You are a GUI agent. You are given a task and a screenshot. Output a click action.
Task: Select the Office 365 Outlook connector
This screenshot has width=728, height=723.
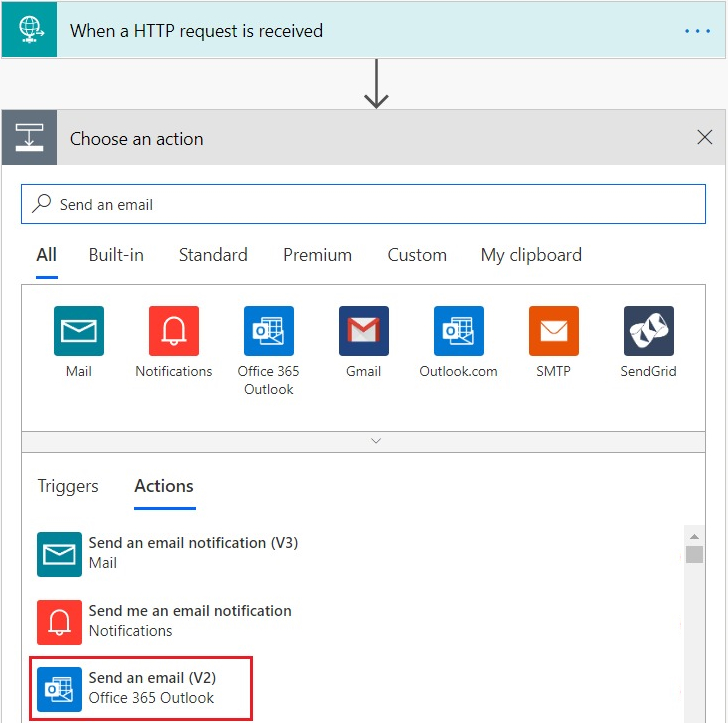click(269, 331)
